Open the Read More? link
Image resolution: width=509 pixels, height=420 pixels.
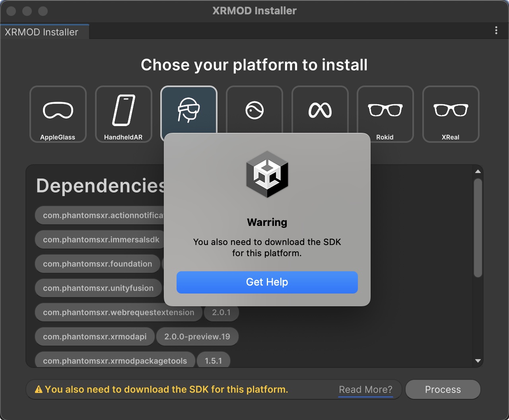[x=365, y=390]
